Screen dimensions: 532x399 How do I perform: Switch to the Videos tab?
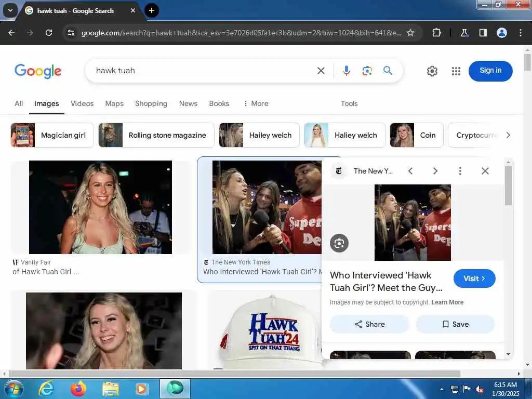click(x=82, y=103)
